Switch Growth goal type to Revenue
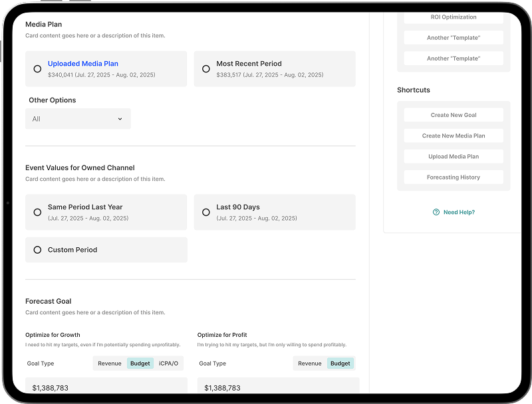Screen dimensions: 532x404 (x=110, y=363)
